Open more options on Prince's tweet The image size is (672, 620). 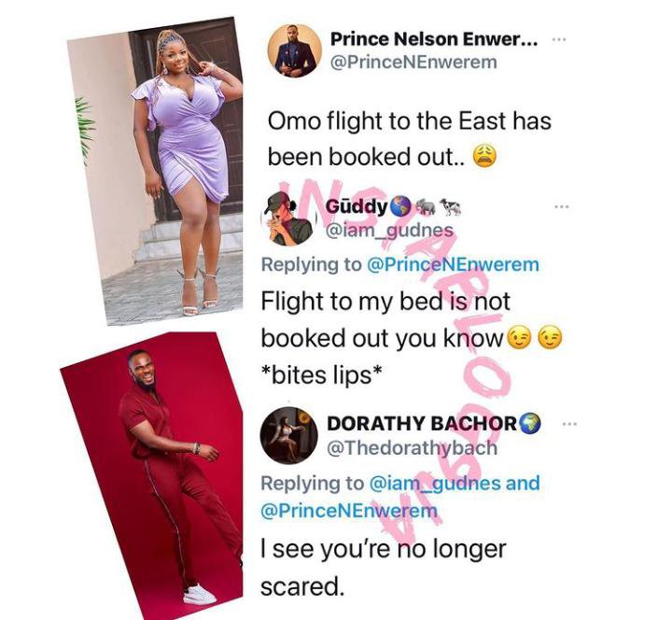(559, 39)
